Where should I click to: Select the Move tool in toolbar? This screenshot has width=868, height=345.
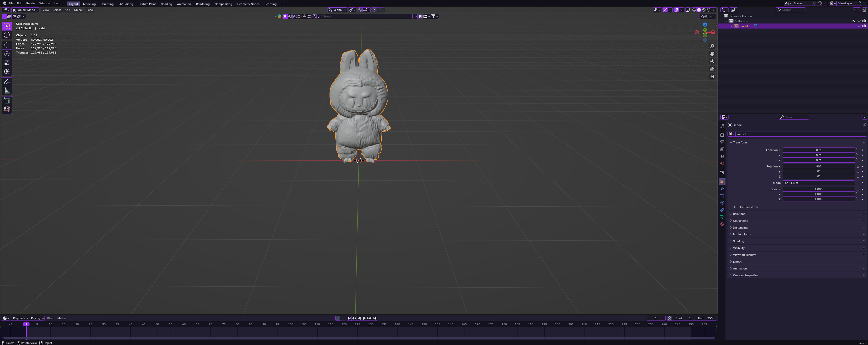coord(7,45)
